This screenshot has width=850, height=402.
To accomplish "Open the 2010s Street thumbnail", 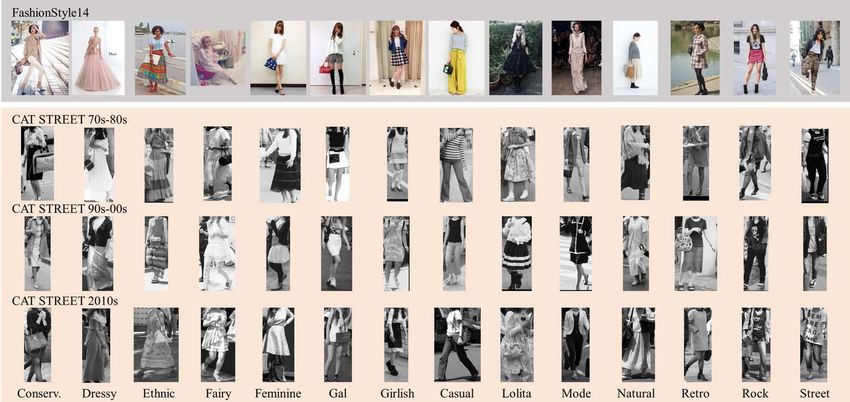I will point(814,345).
